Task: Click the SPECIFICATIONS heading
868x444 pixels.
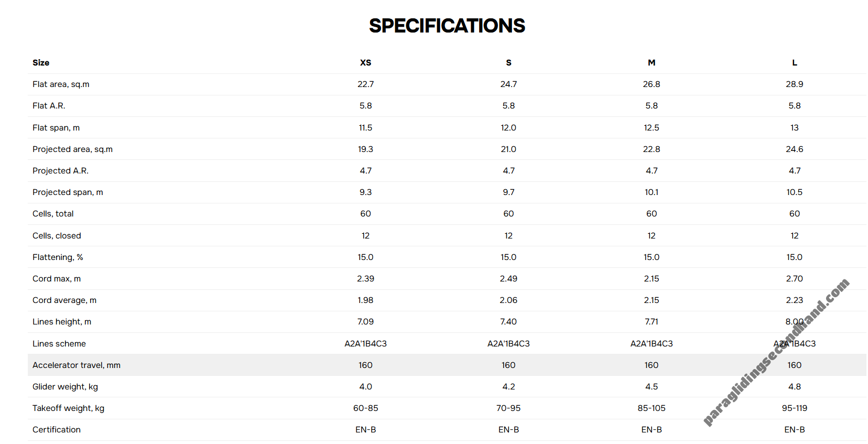Action: 447,26
